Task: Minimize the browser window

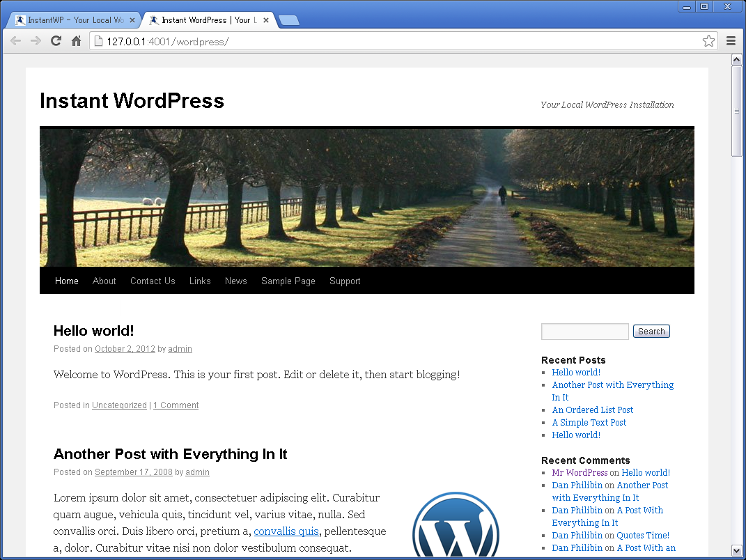Action: coord(687,7)
